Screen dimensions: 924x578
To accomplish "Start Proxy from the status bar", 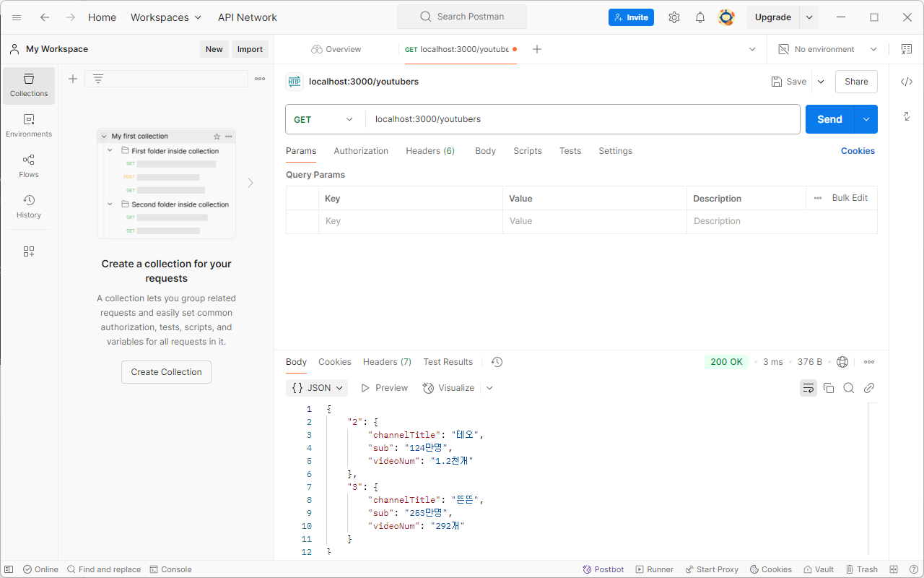I will tap(712, 569).
